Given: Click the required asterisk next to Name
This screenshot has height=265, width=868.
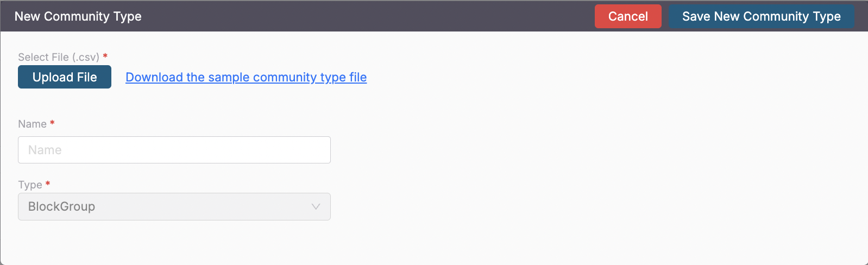Looking at the screenshot, I should [x=52, y=123].
